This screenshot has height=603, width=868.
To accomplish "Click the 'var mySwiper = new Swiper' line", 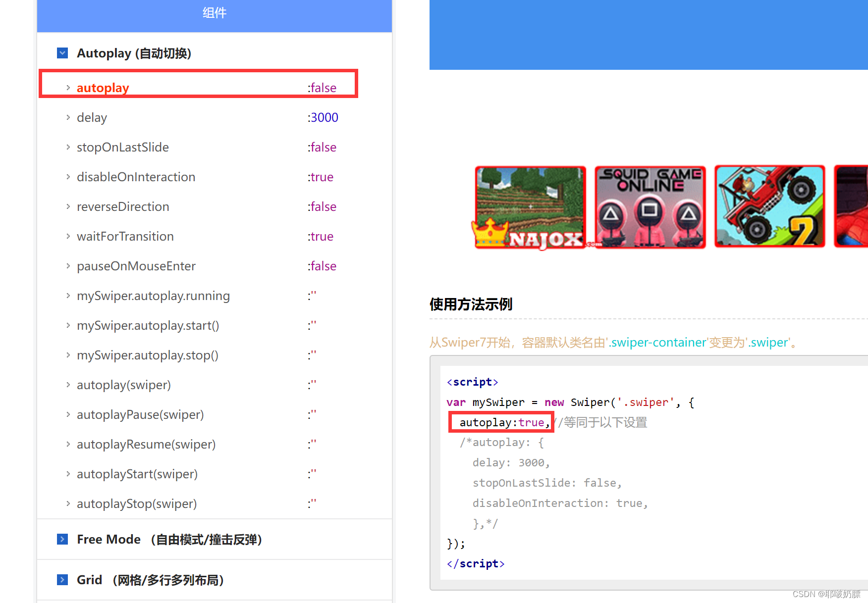I will point(570,402).
